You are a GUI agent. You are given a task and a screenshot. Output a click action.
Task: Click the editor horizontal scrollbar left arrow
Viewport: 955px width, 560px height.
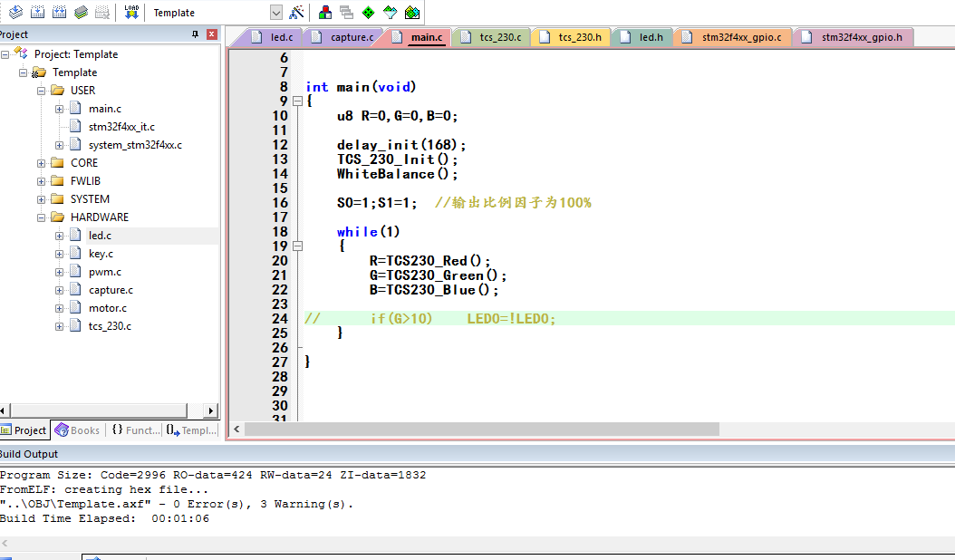click(236, 430)
